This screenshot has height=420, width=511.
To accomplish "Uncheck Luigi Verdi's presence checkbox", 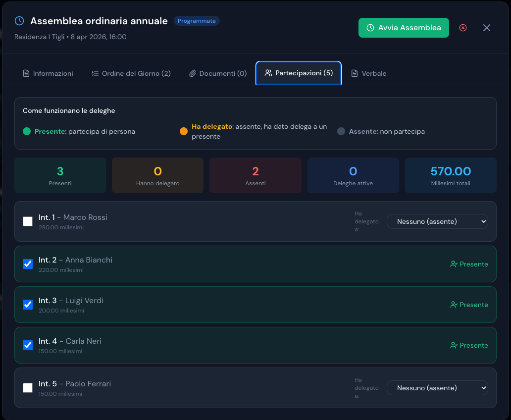I will tap(28, 305).
